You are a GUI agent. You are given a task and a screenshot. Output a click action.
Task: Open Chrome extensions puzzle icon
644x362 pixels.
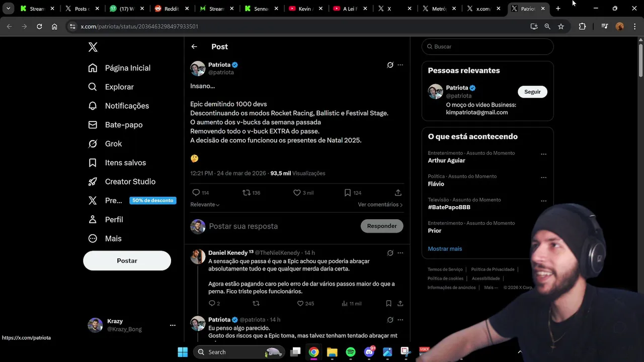point(582,27)
